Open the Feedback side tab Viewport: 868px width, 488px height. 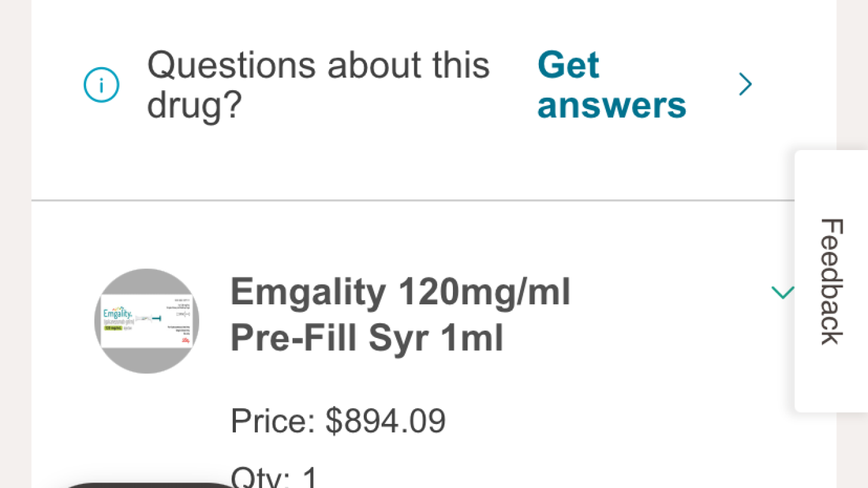tap(831, 281)
